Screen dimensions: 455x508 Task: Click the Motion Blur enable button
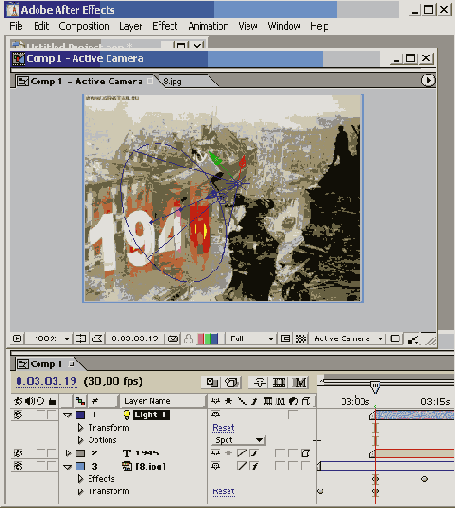300,382
